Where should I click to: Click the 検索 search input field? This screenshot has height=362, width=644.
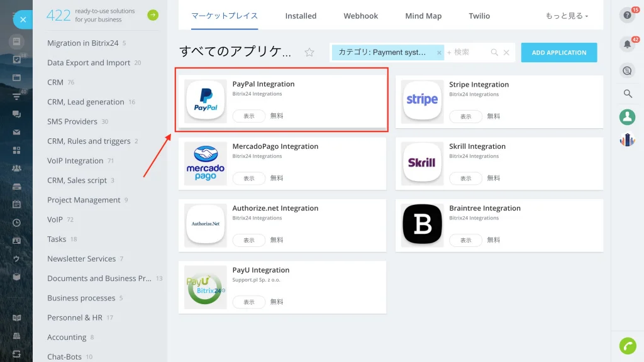pyautogui.click(x=470, y=53)
